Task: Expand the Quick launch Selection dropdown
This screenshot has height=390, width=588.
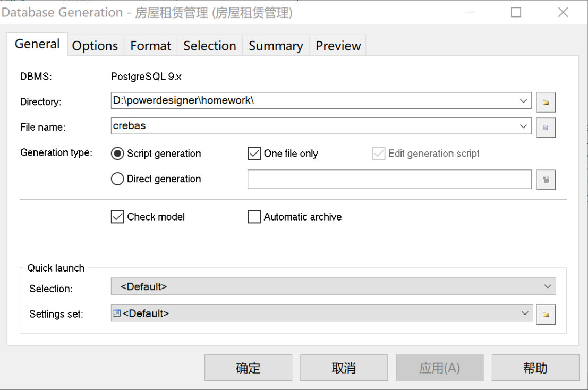Action: [548, 286]
